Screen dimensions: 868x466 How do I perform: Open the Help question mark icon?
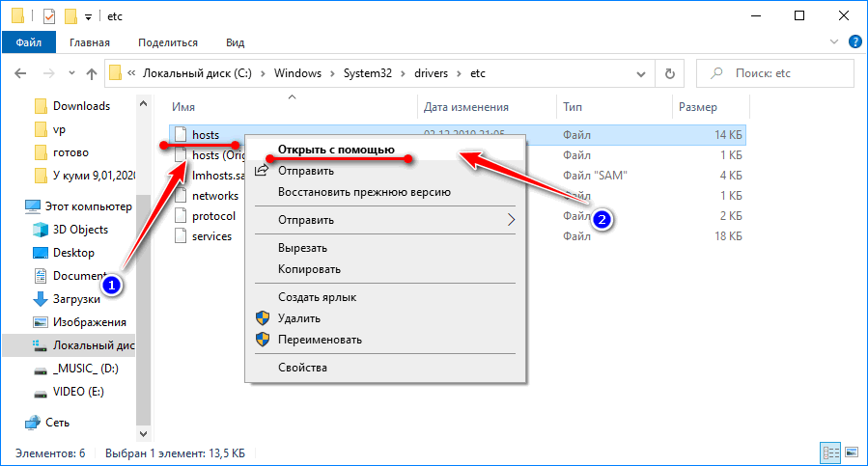[854, 42]
